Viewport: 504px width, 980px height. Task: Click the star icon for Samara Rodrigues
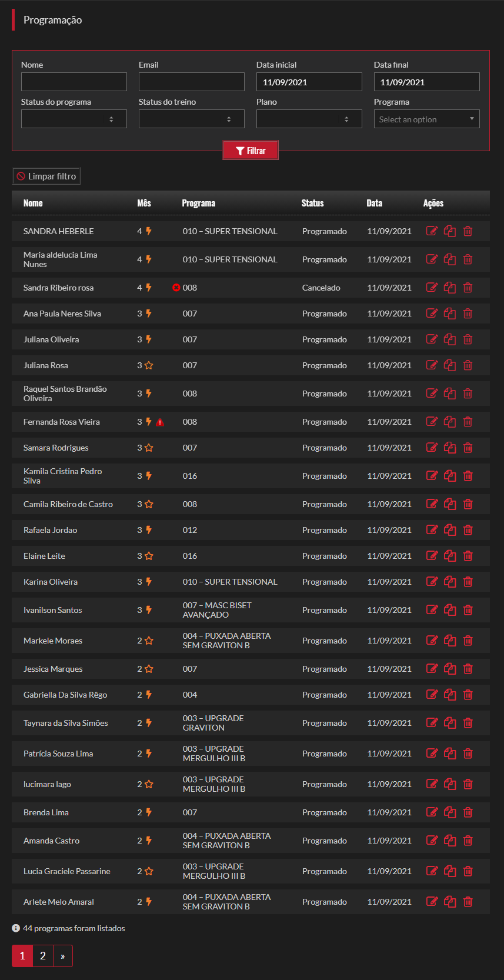pyautogui.click(x=149, y=448)
